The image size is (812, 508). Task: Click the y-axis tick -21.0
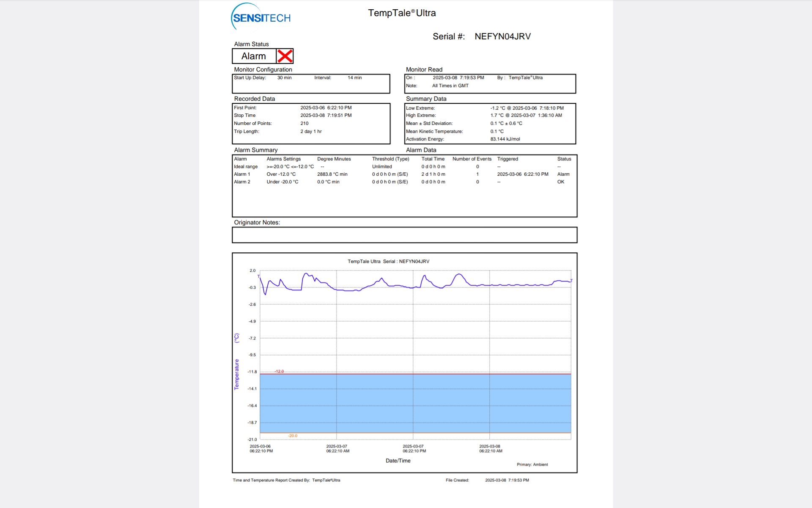[x=252, y=439]
